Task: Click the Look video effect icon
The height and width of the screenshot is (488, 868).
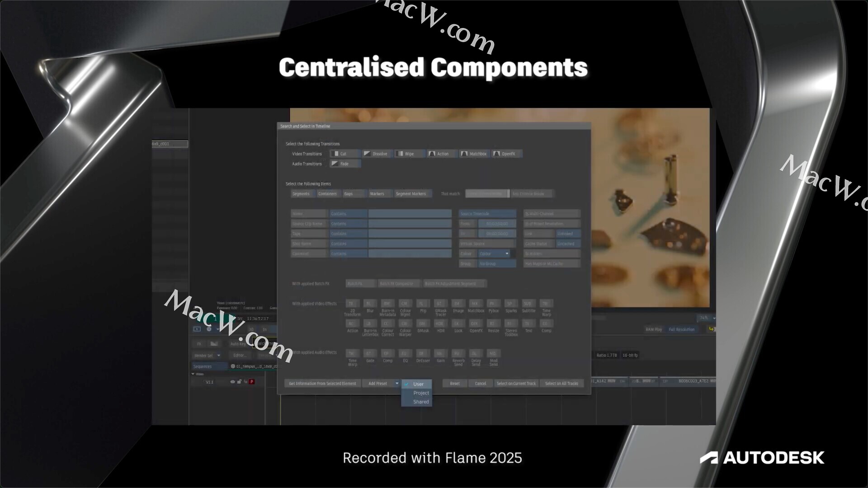Action: pyautogui.click(x=458, y=324)
